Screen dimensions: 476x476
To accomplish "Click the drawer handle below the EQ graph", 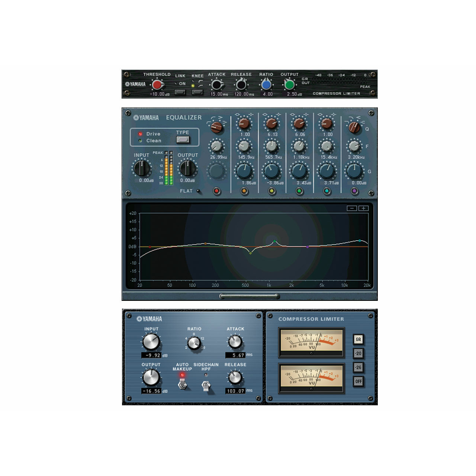I will click(250, 296).
